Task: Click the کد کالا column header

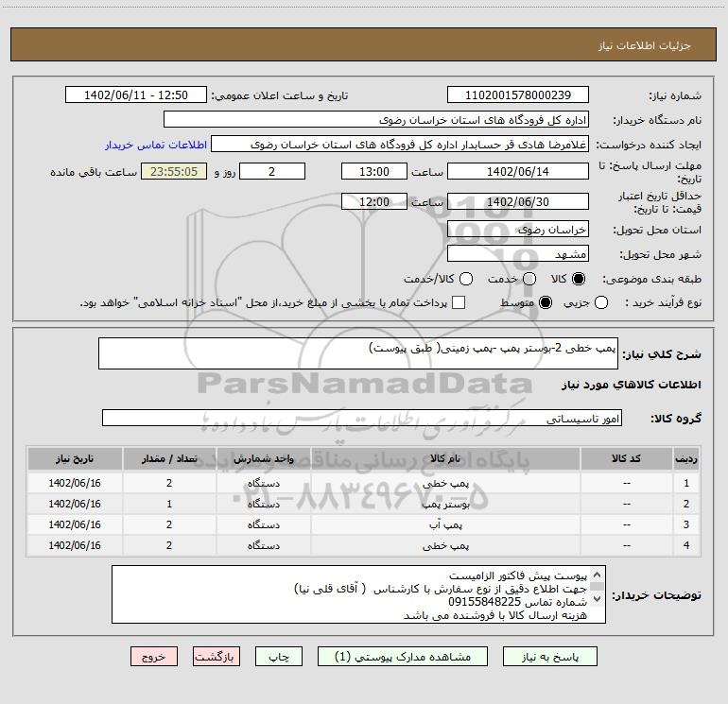Action: (x=626, y=458)
